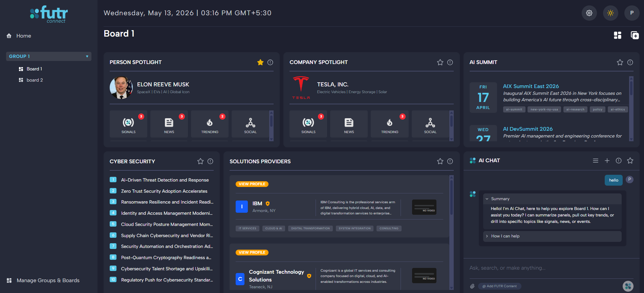
Task: Select the CONSULTING tag
Action: [389, 228]
